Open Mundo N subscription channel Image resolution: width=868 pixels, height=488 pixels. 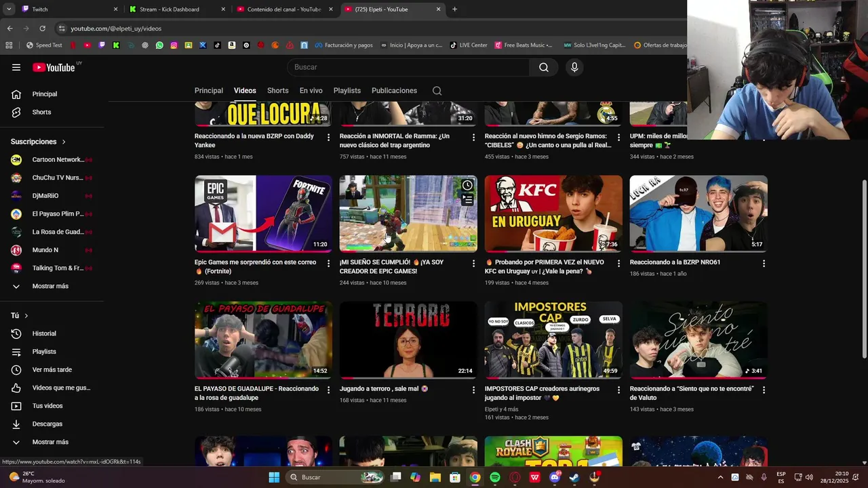[52, 250]
